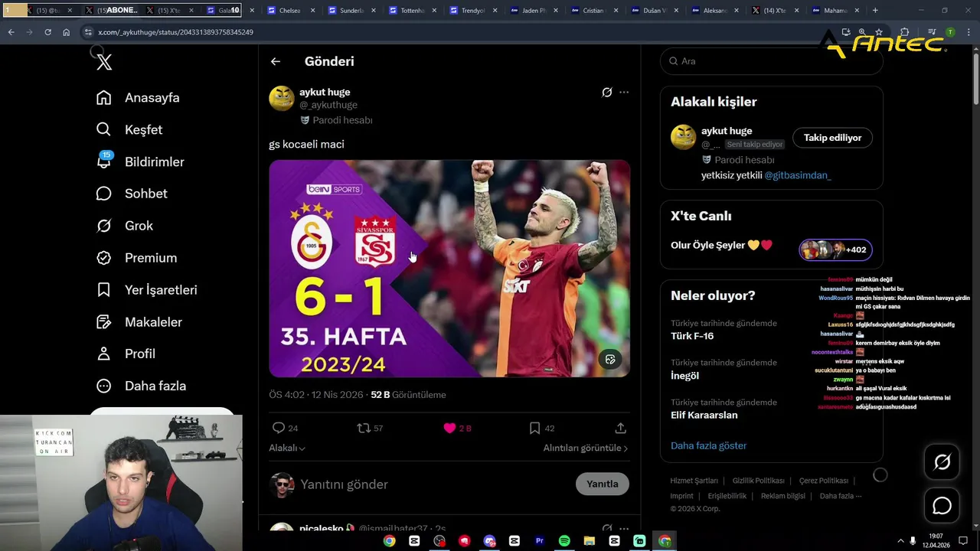Open the Olur Öyle Şeyler live space
This screenshot has width=980, height=551.
pos(722,246)
